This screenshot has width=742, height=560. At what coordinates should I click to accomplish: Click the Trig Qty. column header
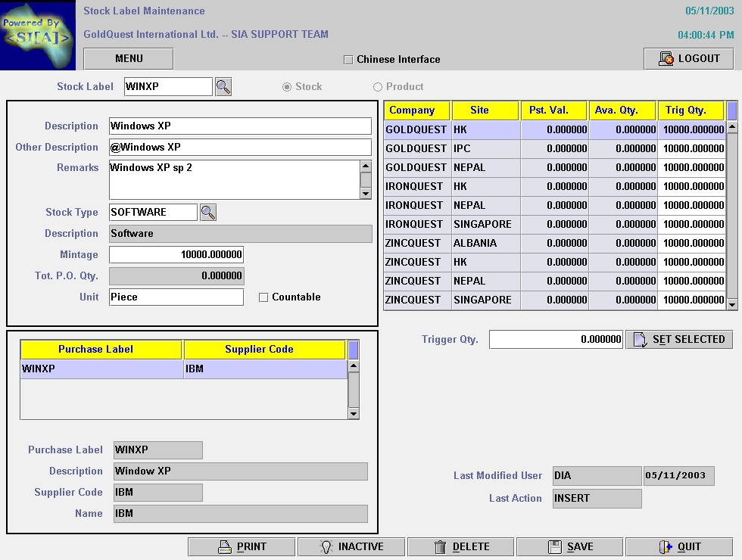pyautogui.click(x=691, y=110)
